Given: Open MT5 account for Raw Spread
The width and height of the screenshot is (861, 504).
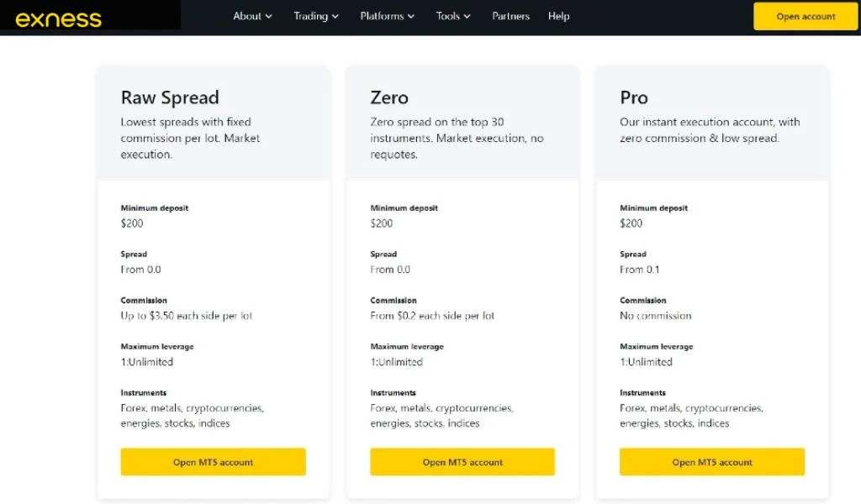Looking at the screenshot, I should coord(213,462).
